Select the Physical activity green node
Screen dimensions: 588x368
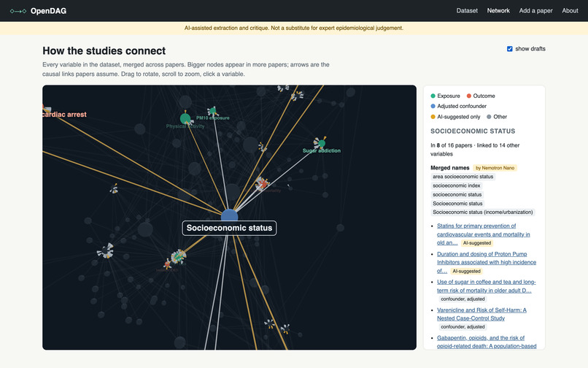(185, 119)
